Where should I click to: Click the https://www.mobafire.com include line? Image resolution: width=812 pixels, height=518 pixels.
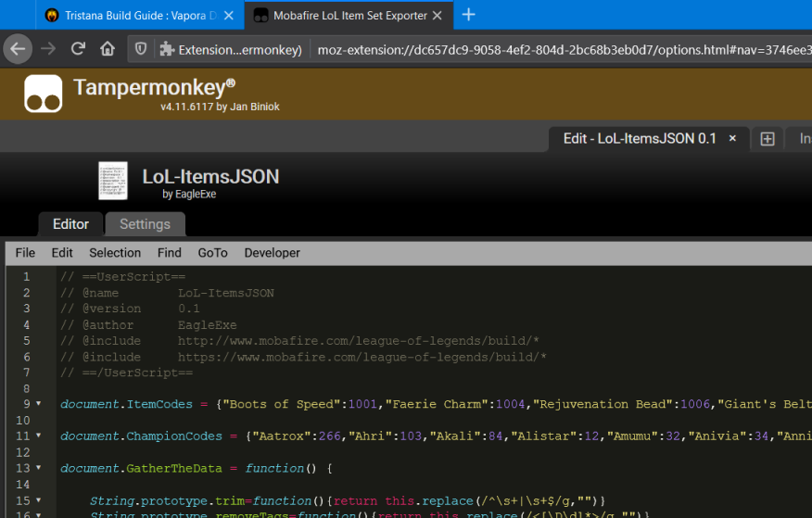tap(303, 357)
